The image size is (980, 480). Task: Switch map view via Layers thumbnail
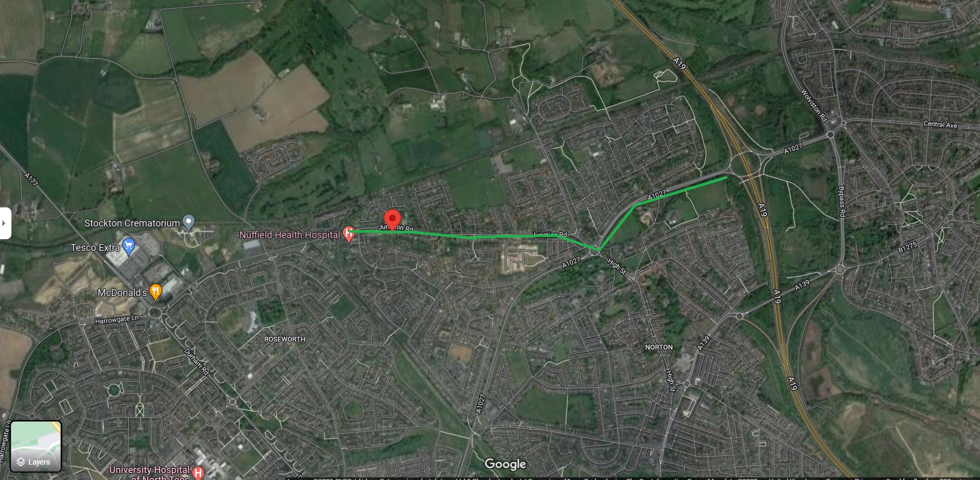click(x=36, y=447)
